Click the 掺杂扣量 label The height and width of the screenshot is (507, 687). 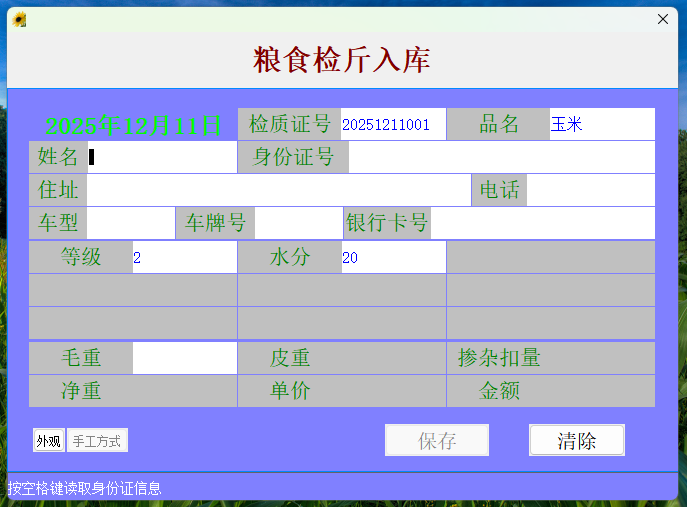tap(499, 358)
